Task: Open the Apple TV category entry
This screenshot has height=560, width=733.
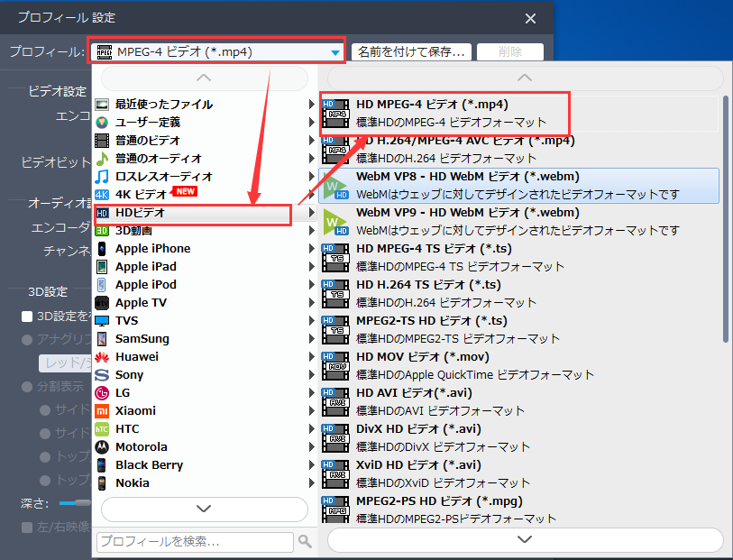Action: click(x=144, y=302)
